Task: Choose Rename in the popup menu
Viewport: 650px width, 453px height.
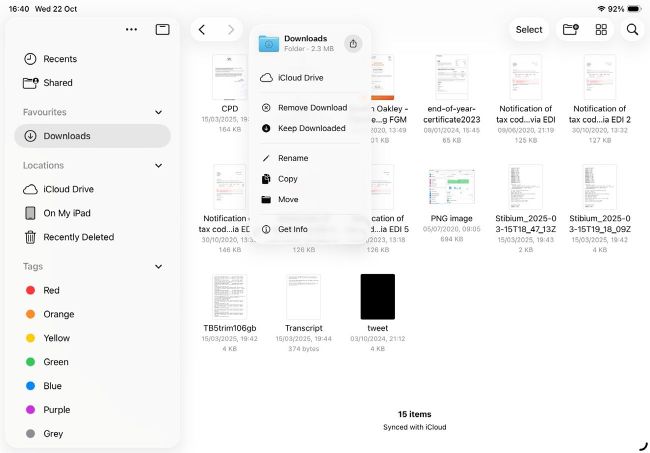Action: tap(292, 158)
